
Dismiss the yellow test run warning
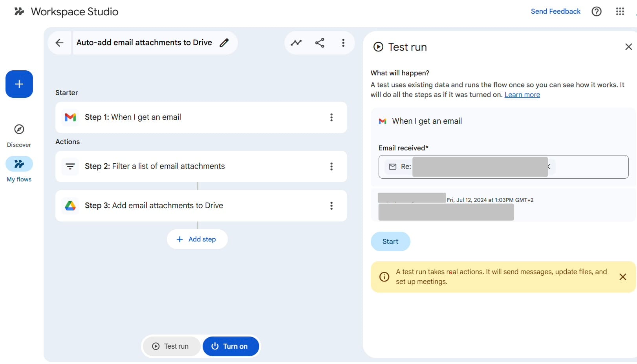(623, 277)
